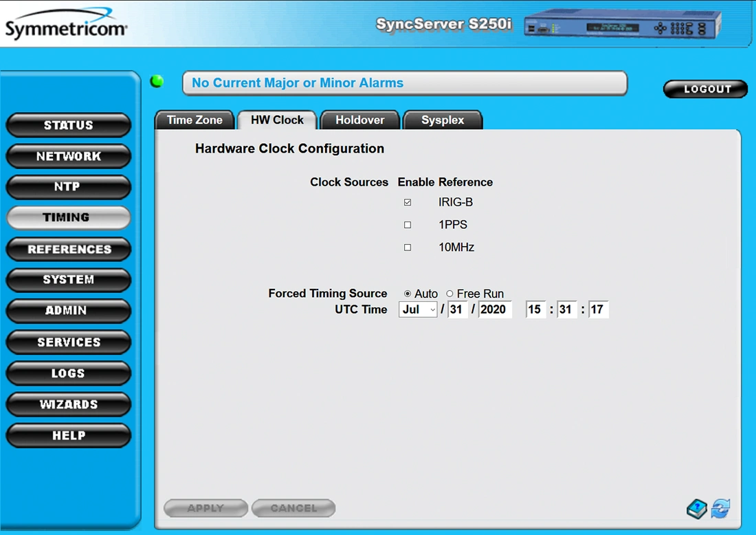Viewport: 756px width, 535px height.
Task: Open the STATUS menu
Action: (69, 125)
